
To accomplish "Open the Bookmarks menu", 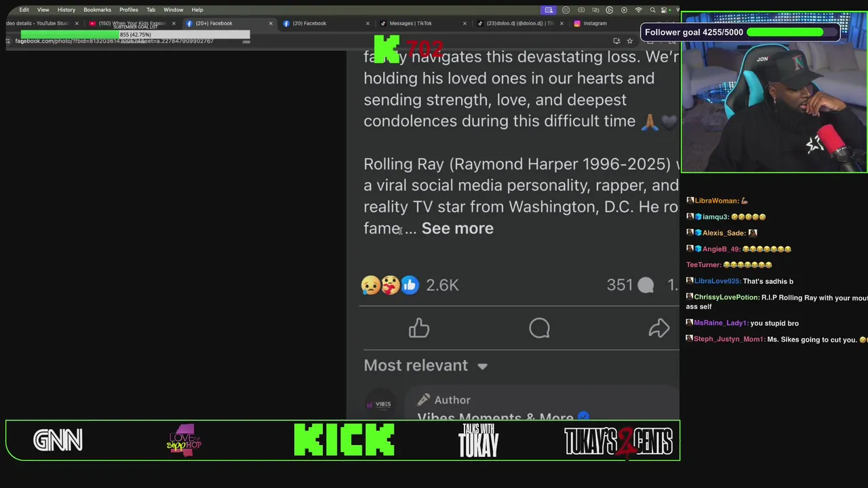I will 97,9.
